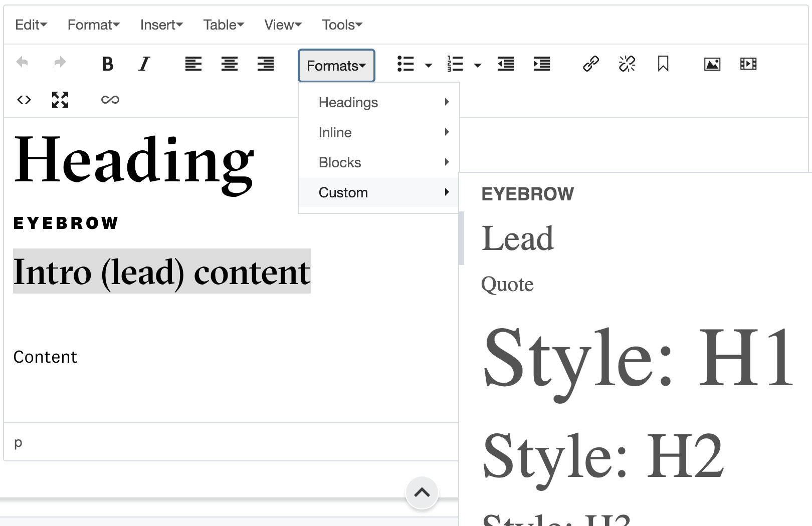Viewport: 812px width, 526px height.
Task: Open the source code editor
Action: coord(24,100)
